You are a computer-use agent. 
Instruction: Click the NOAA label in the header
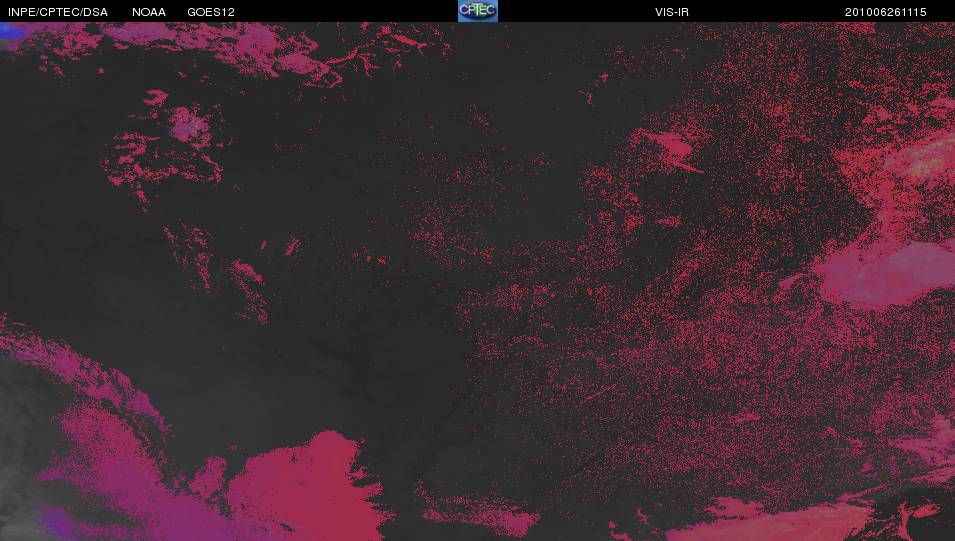(x=149, y=12)
